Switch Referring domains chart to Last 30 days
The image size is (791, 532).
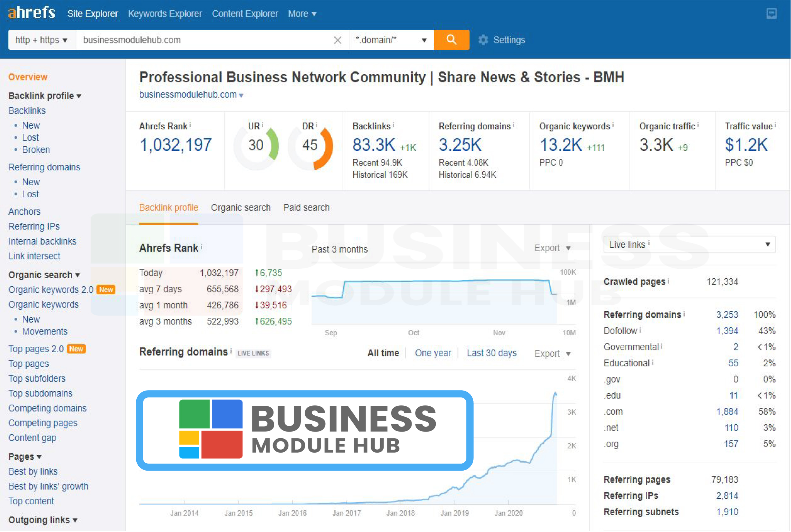pyautogui.click(x=491, y=353)
